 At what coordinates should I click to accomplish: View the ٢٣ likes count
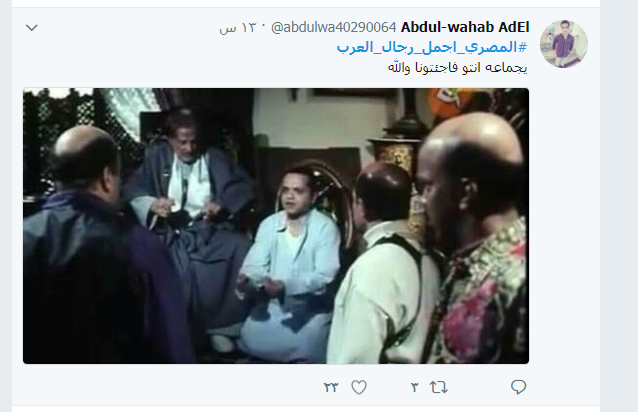[x=331, y=387]
